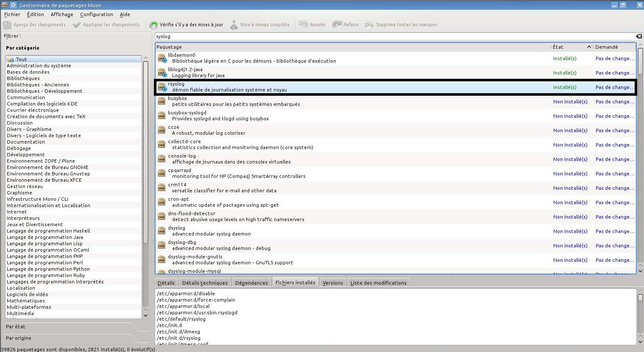Open the Fichier menu
The height and width of the screenshot is (352, 644).
(12, 14)
